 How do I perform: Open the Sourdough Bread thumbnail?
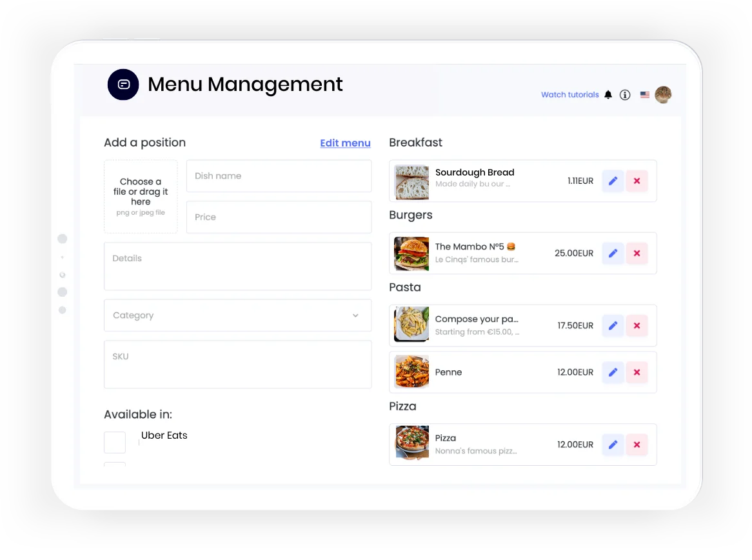[x=411, y=183]
